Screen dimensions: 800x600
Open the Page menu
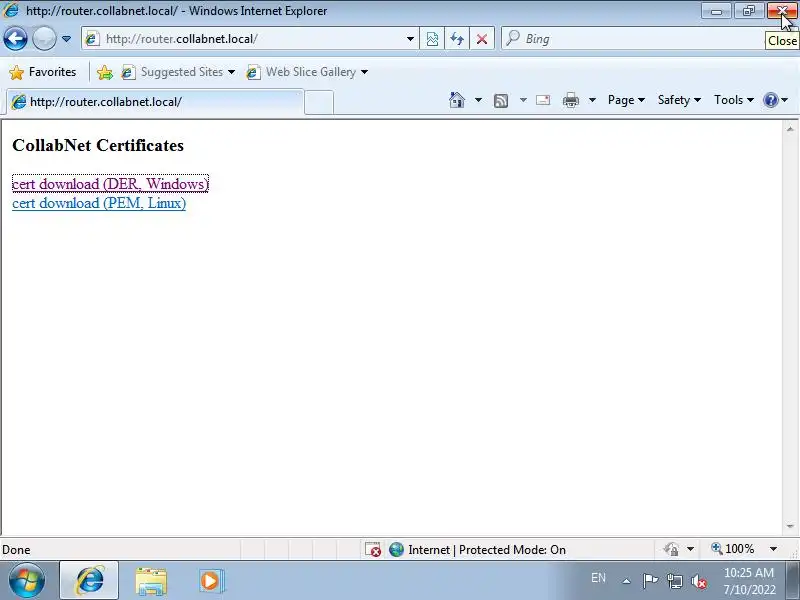(x=626, y=100)
